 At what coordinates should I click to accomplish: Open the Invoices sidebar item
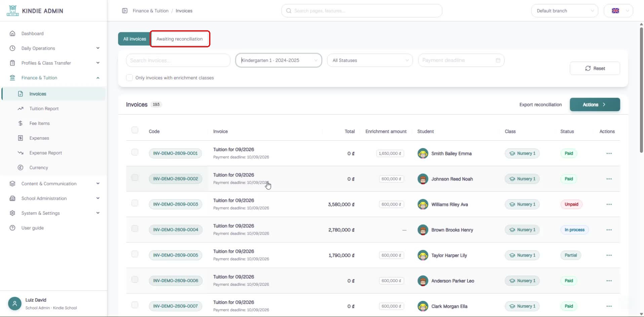[54, 94]
